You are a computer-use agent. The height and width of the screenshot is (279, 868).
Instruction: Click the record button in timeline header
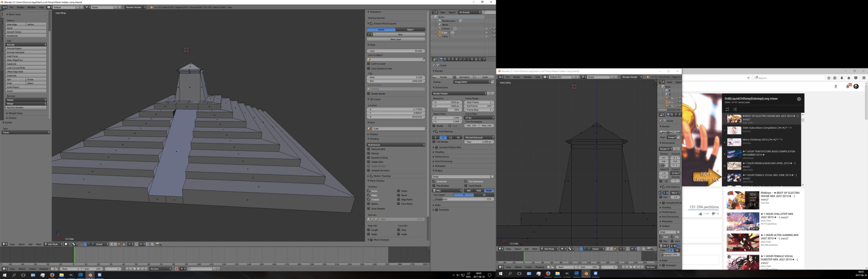pos(176,269)
